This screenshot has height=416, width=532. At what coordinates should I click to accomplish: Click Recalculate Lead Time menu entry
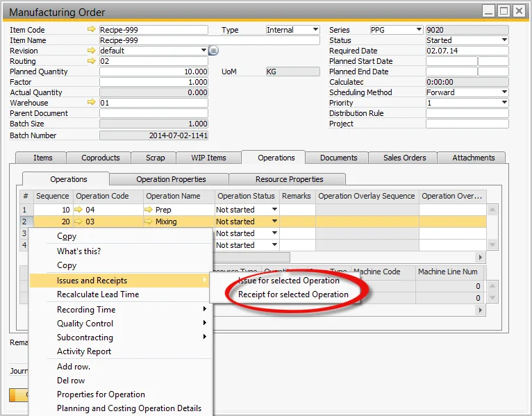(x=98, y=294)
